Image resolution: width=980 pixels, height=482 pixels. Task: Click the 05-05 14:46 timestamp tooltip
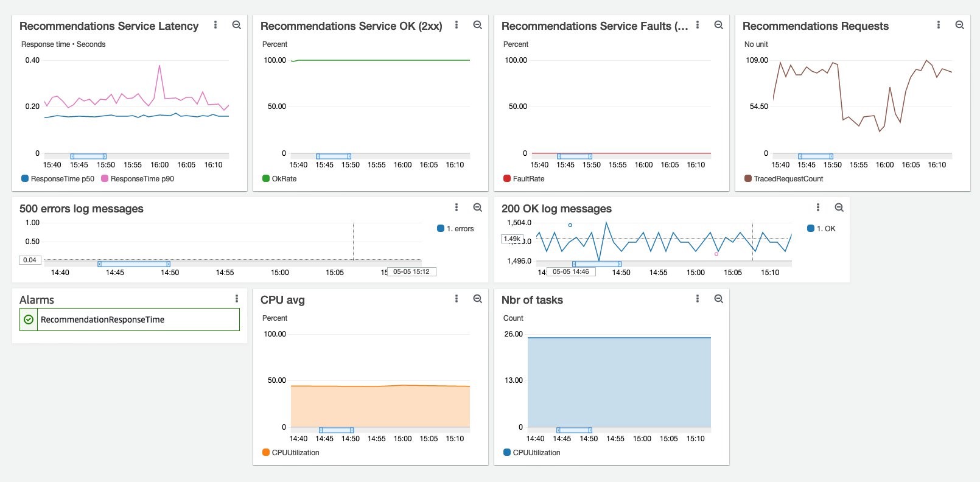pos(571,272)
